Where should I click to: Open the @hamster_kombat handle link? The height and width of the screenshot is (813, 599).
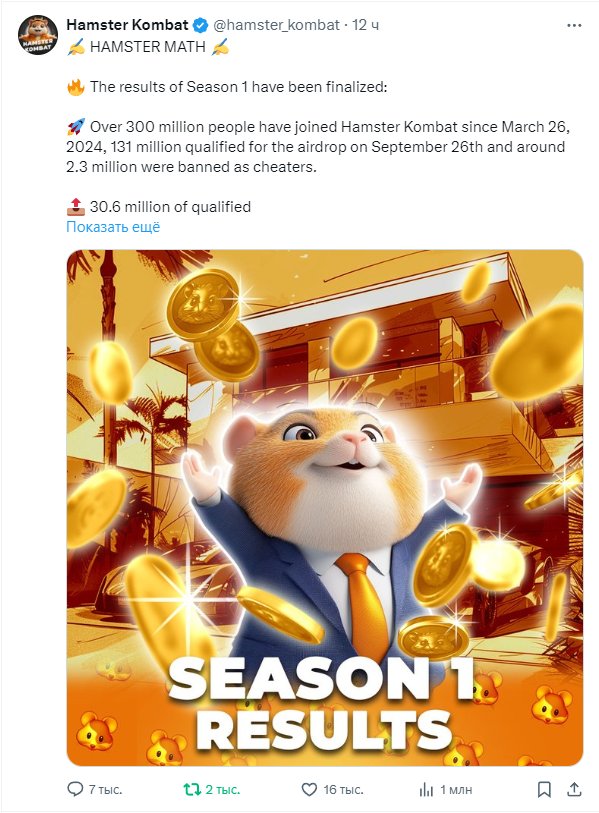276,25
